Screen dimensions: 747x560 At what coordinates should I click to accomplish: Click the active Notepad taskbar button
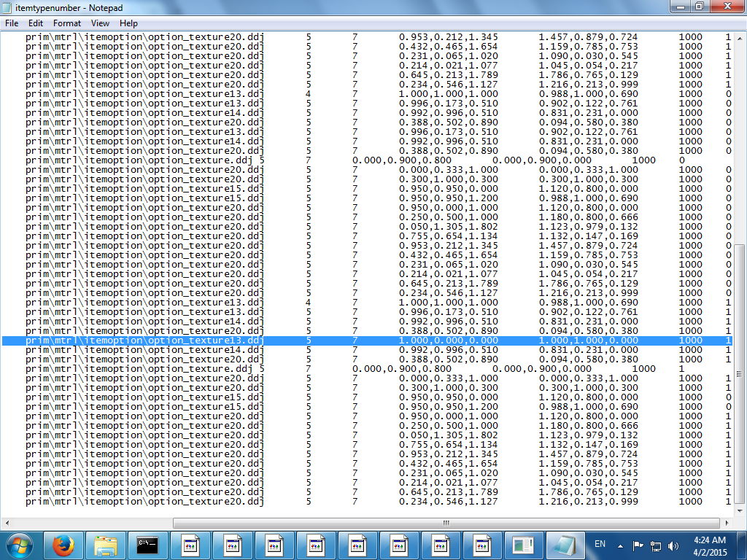[x=565, y=545]
